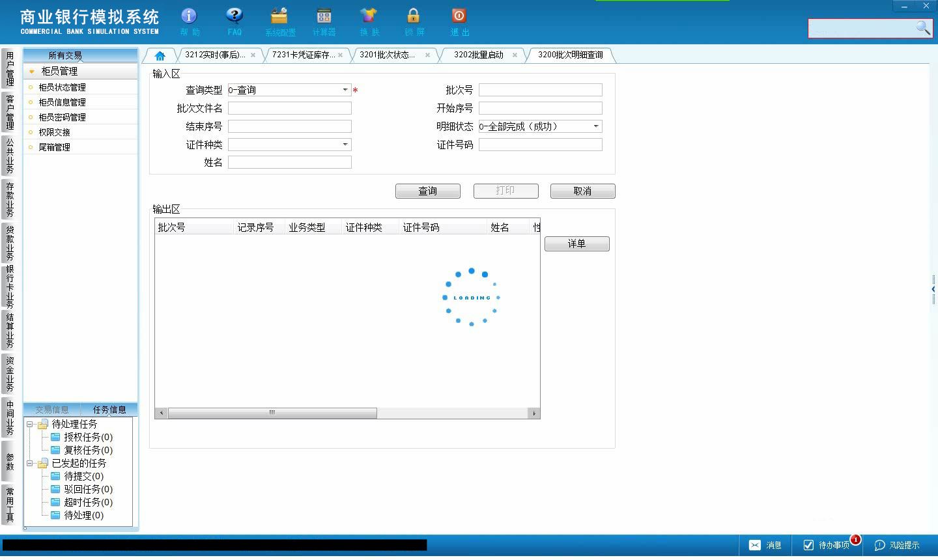Click the output table horizontal scrollbar thumb
The width and height of the screenshot is (938, 560).
coord(272,413)
